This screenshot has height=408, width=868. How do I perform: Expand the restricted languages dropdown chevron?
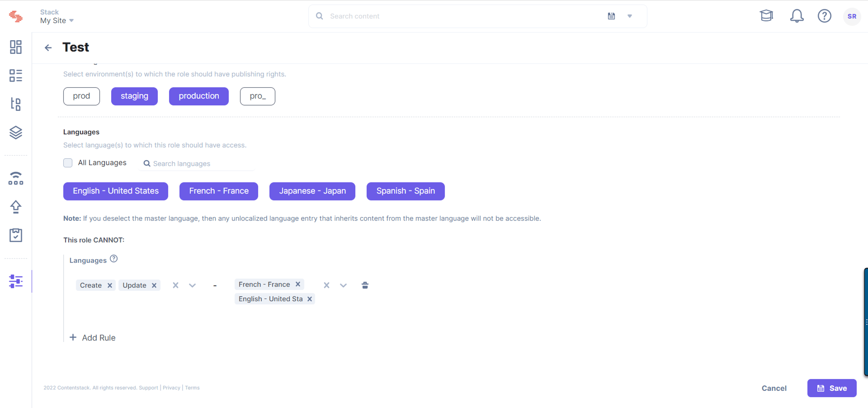pos(343,286)
